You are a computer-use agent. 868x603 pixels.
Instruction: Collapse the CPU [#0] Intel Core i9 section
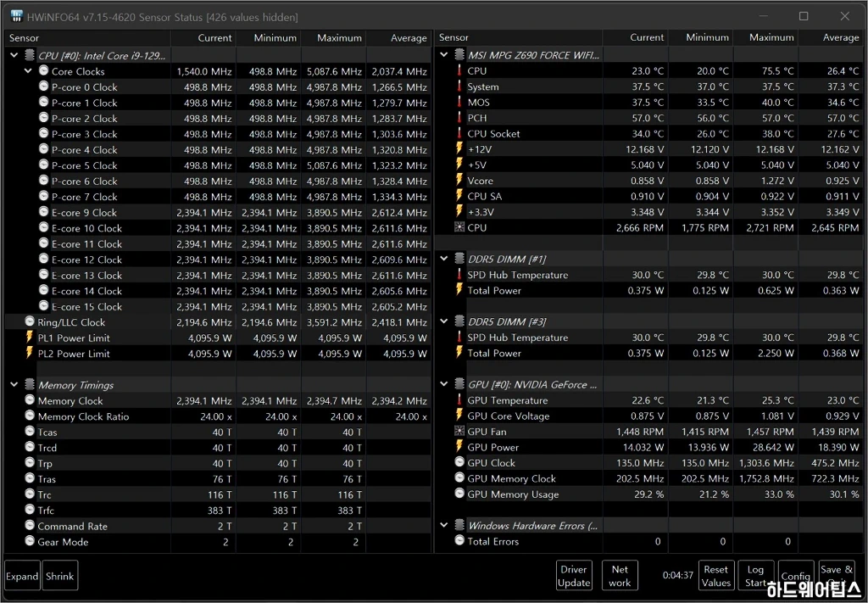14,55
